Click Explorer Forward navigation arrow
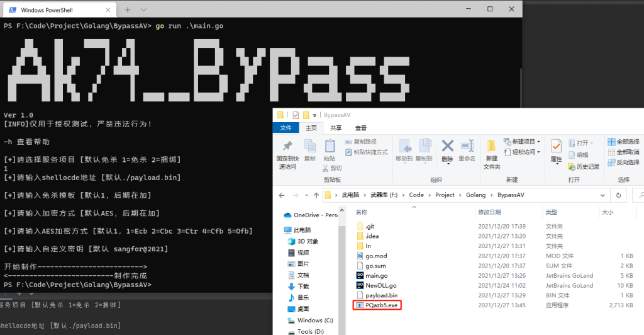 click(296, 195)
